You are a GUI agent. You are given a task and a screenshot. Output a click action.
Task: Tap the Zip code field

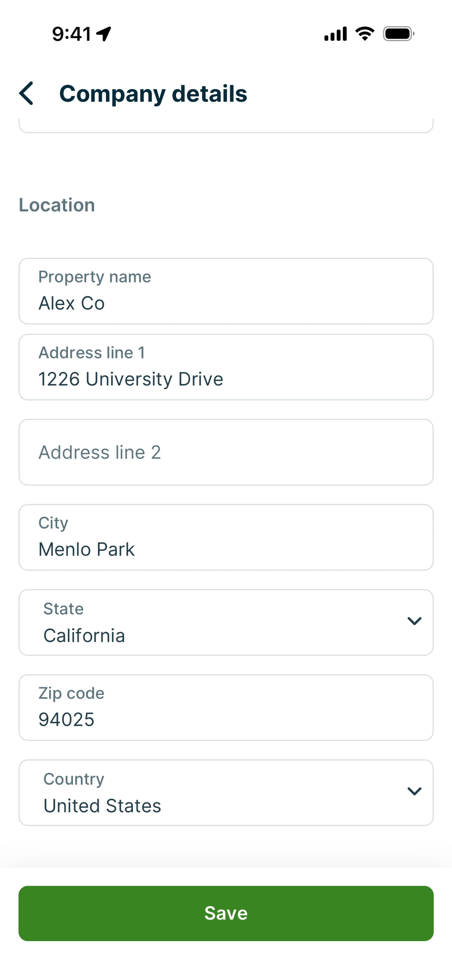pos(226,708)
